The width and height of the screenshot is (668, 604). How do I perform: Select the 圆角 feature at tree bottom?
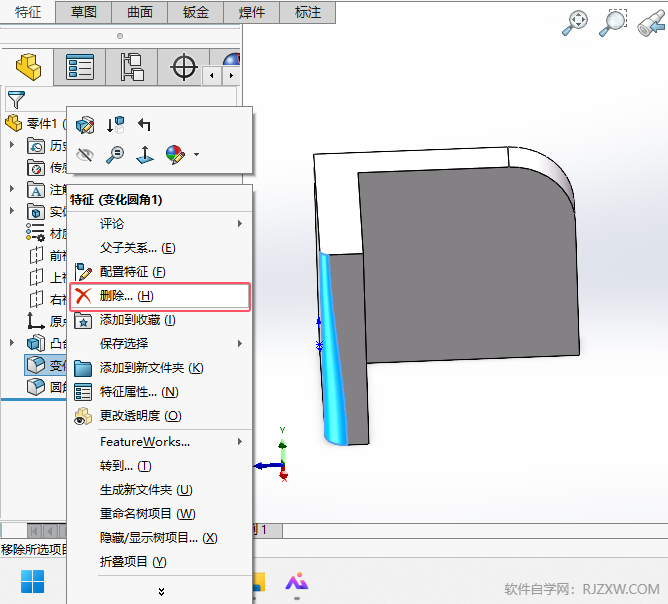(x=46, y=387)
